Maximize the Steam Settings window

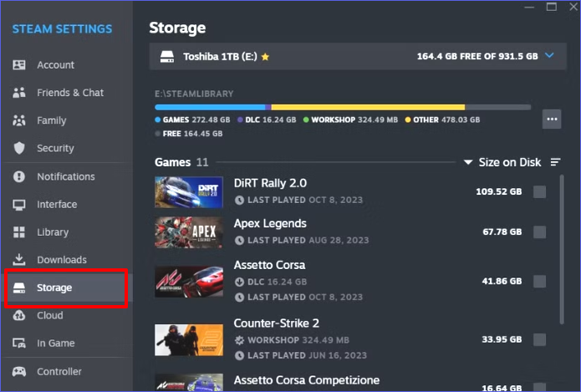(x=552, y=7)
